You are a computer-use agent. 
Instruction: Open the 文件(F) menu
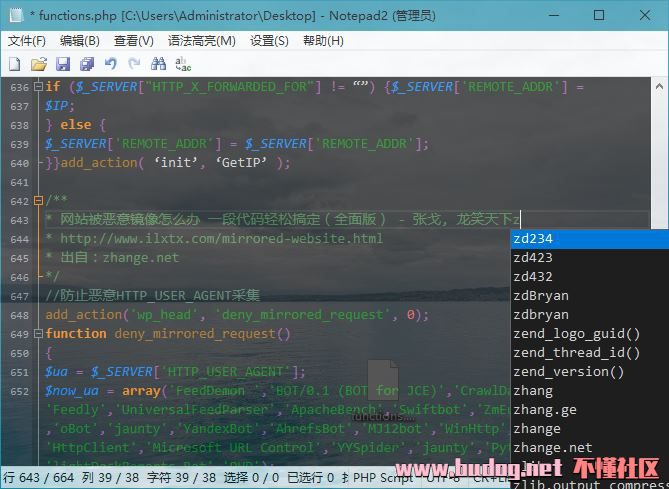click(x=27, y=41)
